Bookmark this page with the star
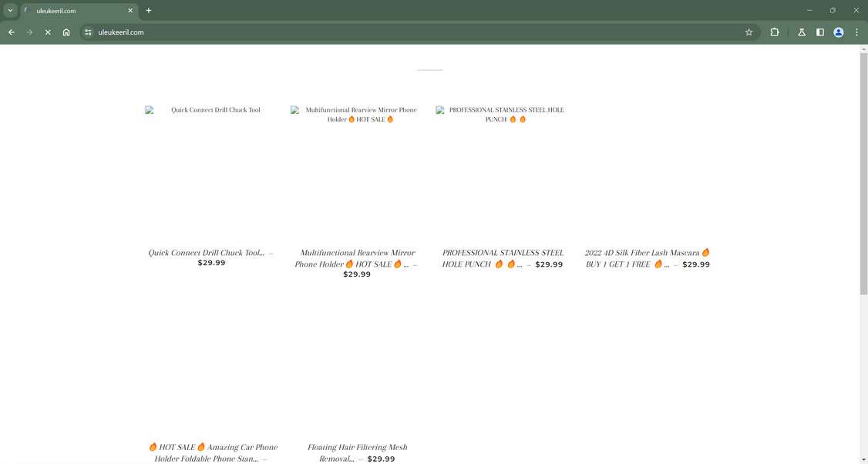 pyautogui.click(x=749, y=32)
